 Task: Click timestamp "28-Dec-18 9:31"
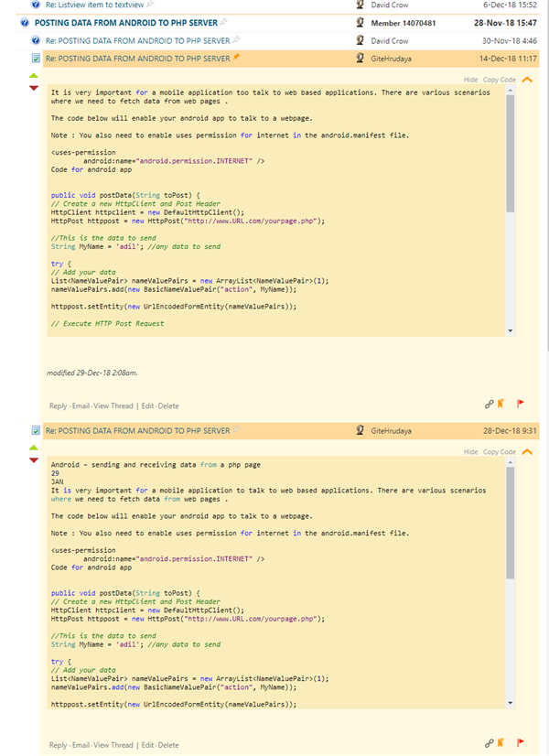[x=510, y=431]
